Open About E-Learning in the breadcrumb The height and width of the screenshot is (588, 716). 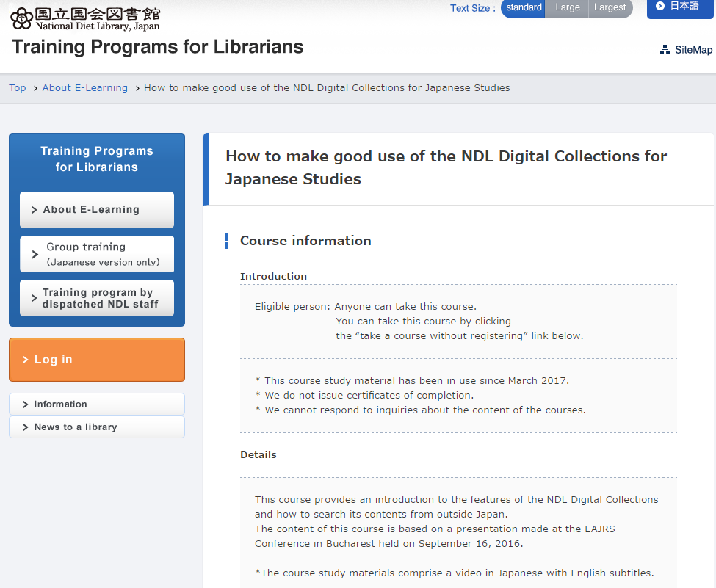tap(85, 87)
